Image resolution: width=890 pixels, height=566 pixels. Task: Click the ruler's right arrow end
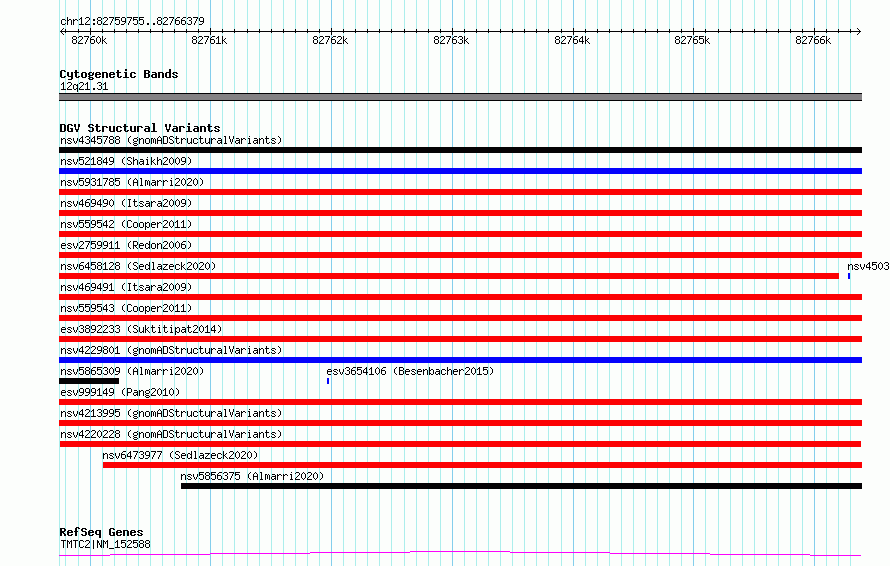pos(859,31)
